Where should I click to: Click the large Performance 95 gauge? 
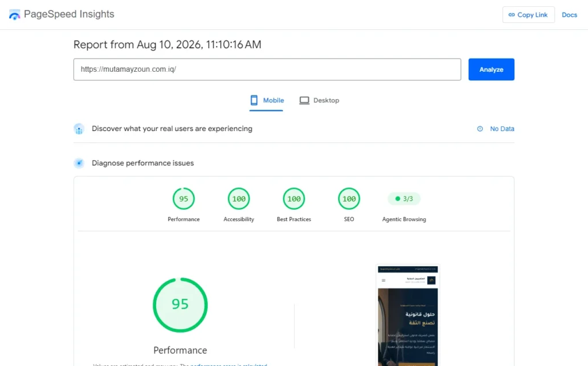coord(180,305)
